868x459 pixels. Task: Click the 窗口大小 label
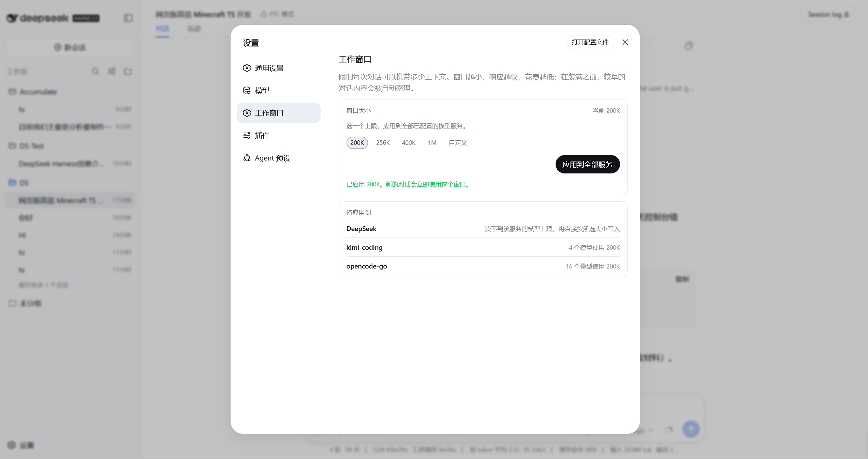358,110
